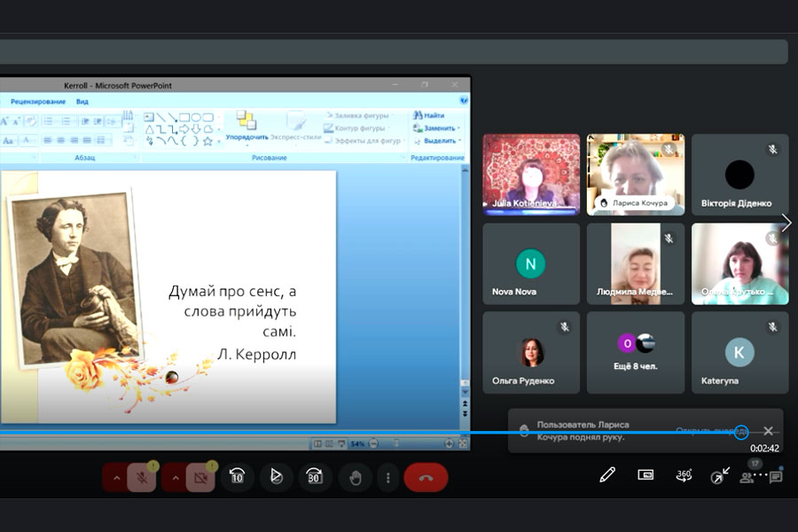
Task: Open Эффекты для фигур dropdown
Action: [x=364, y=140]
